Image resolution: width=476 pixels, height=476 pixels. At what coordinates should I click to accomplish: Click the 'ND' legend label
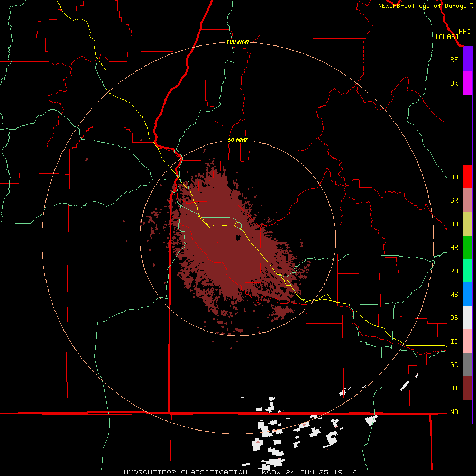click(454, 412)
